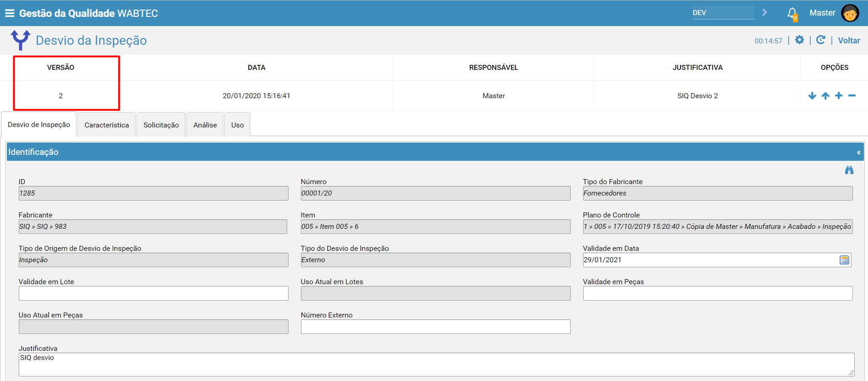868x381 pixels.
Task: Click the Desvio da Inspeção page heading
Action: point(91,40)
